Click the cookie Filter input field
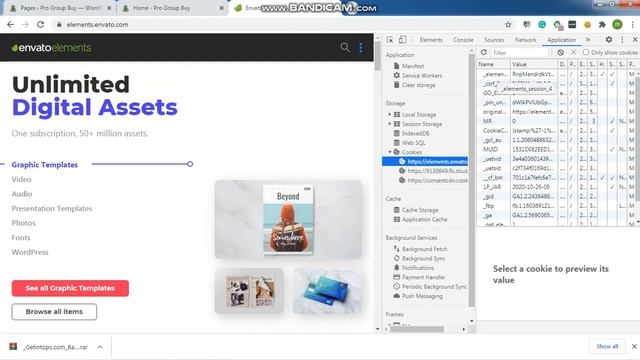Viewport: 640px width, 360px height. 520,53
